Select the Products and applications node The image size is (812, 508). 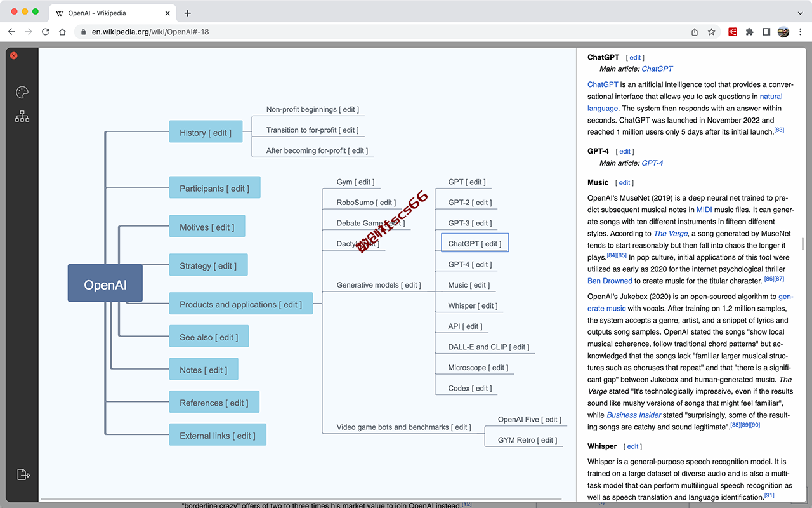pos(241,304)
